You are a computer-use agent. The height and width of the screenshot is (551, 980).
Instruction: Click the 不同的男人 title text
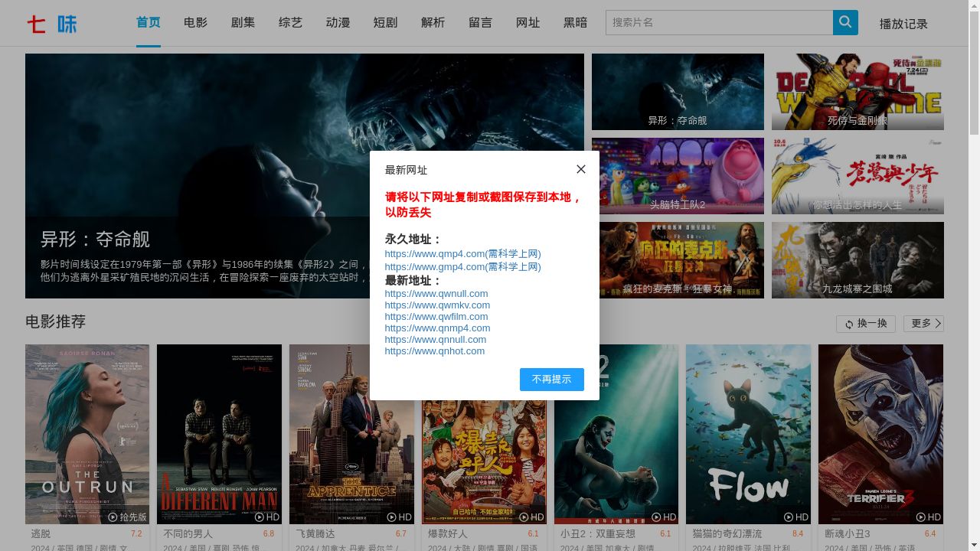(188, 533)
